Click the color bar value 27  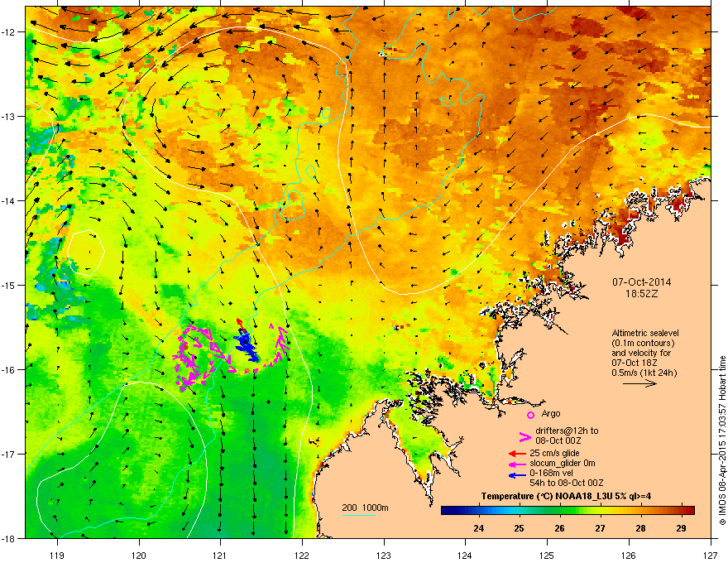point(601,528)
